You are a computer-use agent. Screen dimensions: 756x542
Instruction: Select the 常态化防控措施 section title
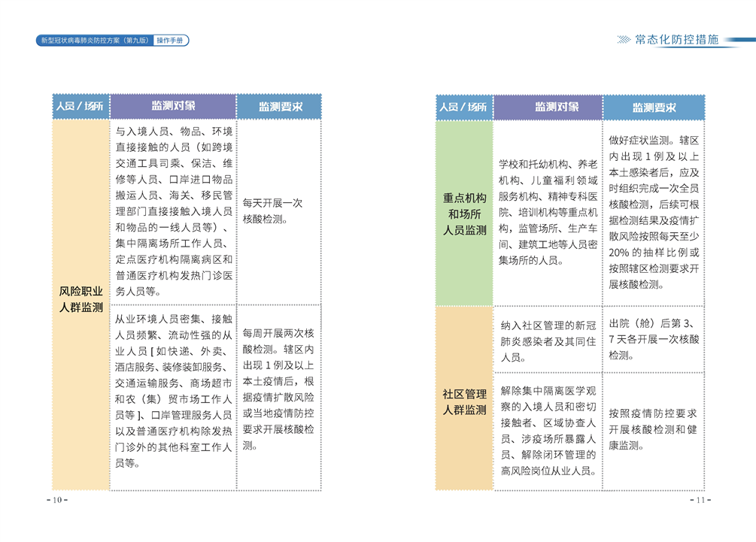(x=676, y=40)
